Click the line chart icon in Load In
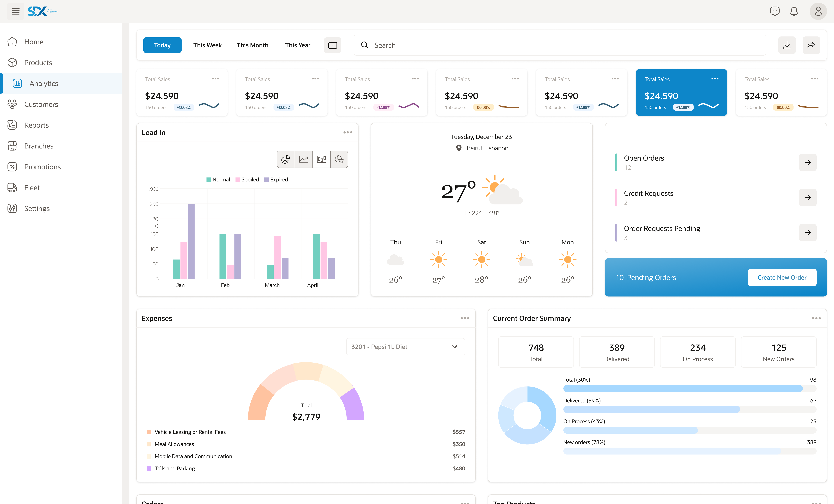The width and height of the screenshot is (834, 504). tap(304, 159)
